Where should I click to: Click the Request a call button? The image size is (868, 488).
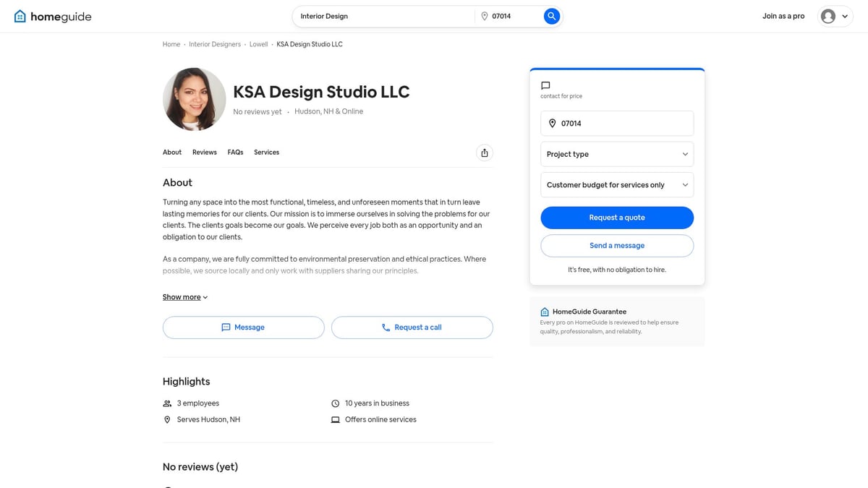pos(412,328)
